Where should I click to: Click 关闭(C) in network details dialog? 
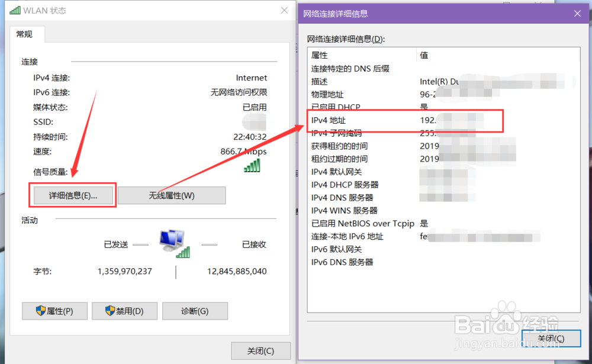click(x=551, y=339)
